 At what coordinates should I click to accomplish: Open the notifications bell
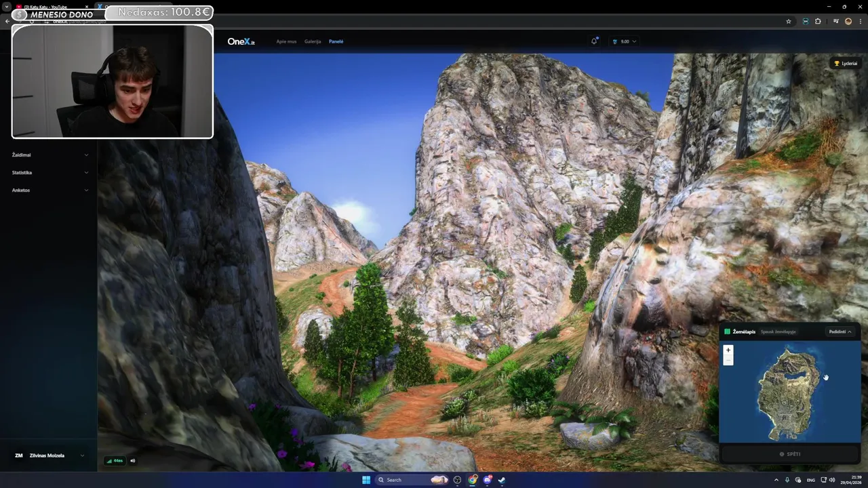point(594,41)
